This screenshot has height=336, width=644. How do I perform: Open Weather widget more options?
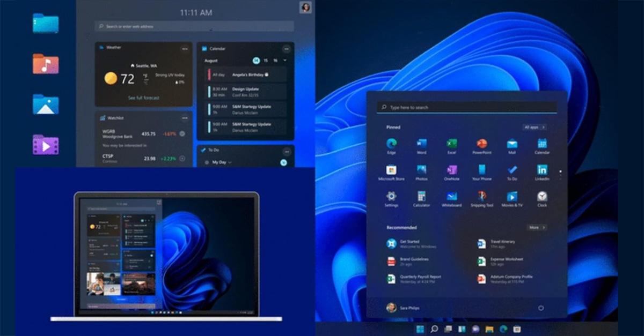(x=185, y=49)
